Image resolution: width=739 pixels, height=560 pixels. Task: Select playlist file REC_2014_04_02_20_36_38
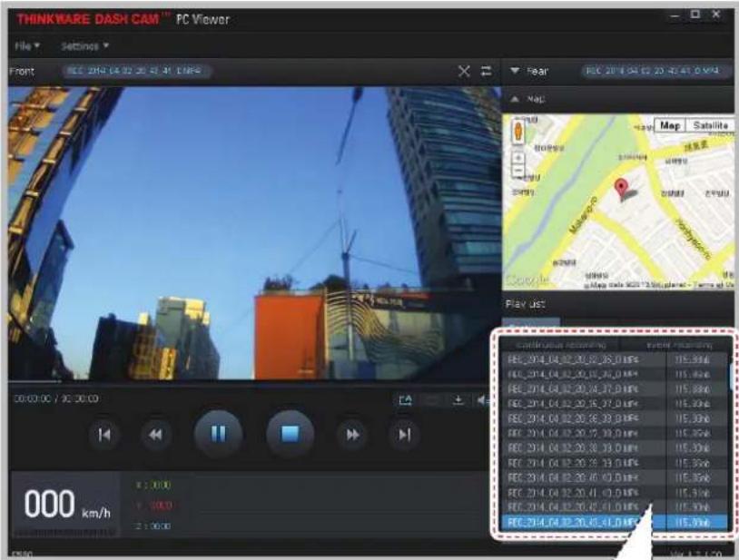coord(615,418)
